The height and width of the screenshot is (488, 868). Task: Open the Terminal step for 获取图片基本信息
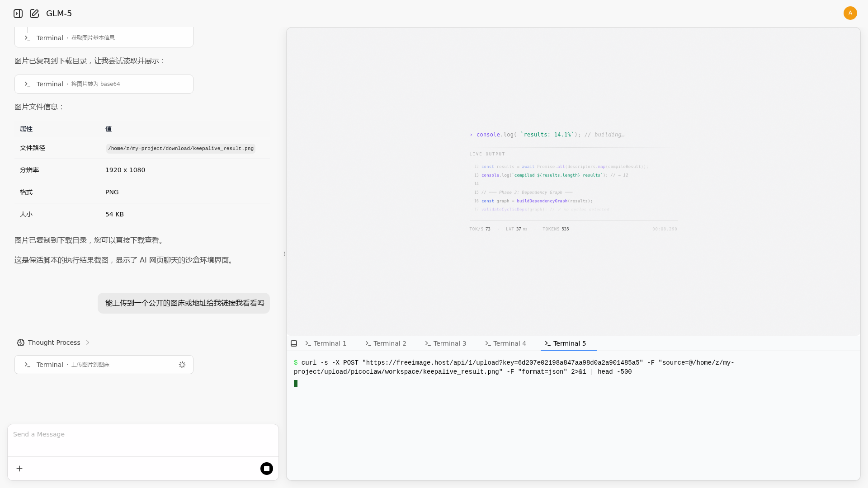104,38
